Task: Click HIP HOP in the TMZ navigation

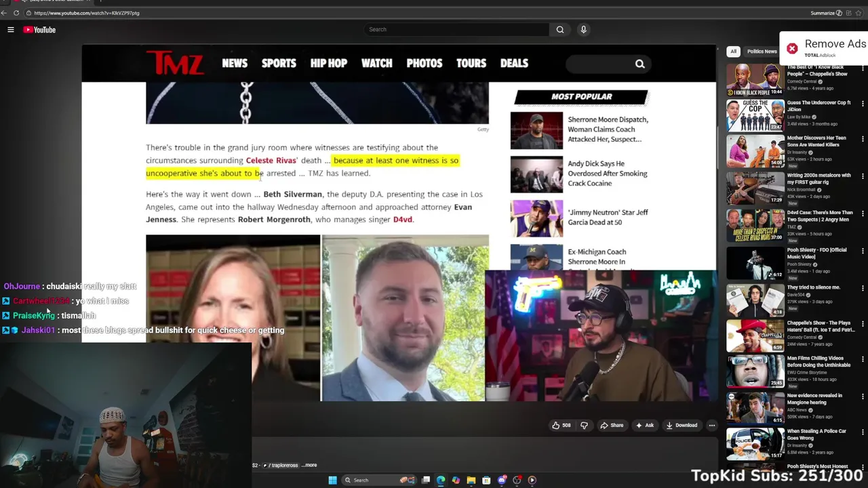Action: pos(329,63)
